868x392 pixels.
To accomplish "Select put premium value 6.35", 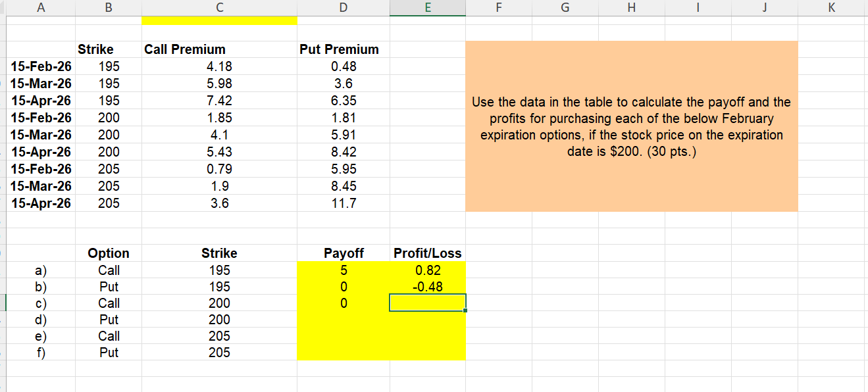I will coord(344,101).
